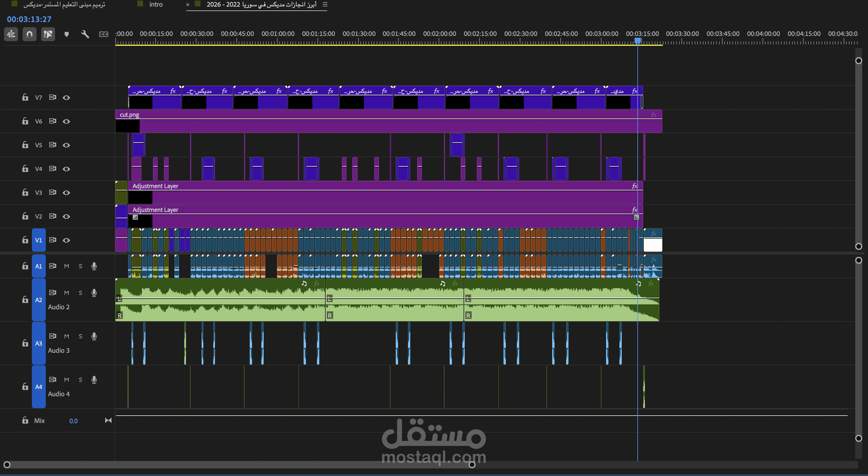Viewport: 868px width, 476px height.
Task: Enable voice-over record on Audio 3
Action: pos(94,336)
